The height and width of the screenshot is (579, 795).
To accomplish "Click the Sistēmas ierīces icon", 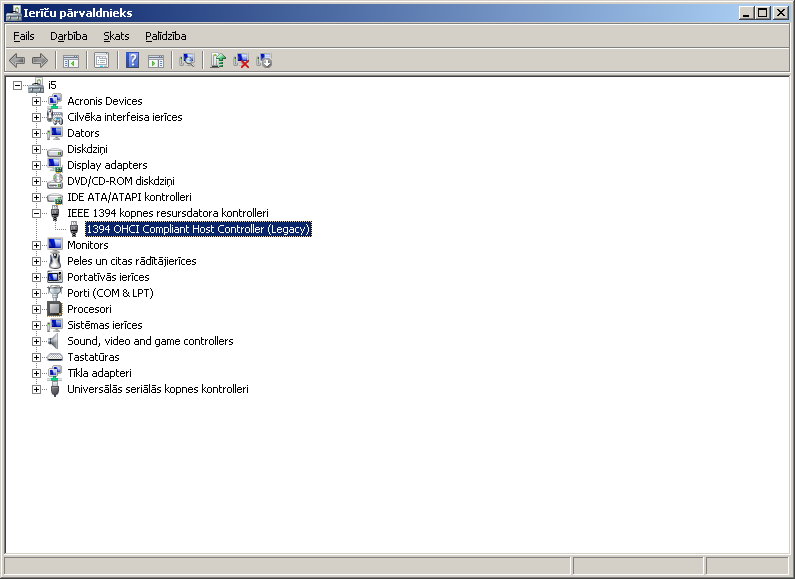I will pyautogui.click(x=55, y=325).
